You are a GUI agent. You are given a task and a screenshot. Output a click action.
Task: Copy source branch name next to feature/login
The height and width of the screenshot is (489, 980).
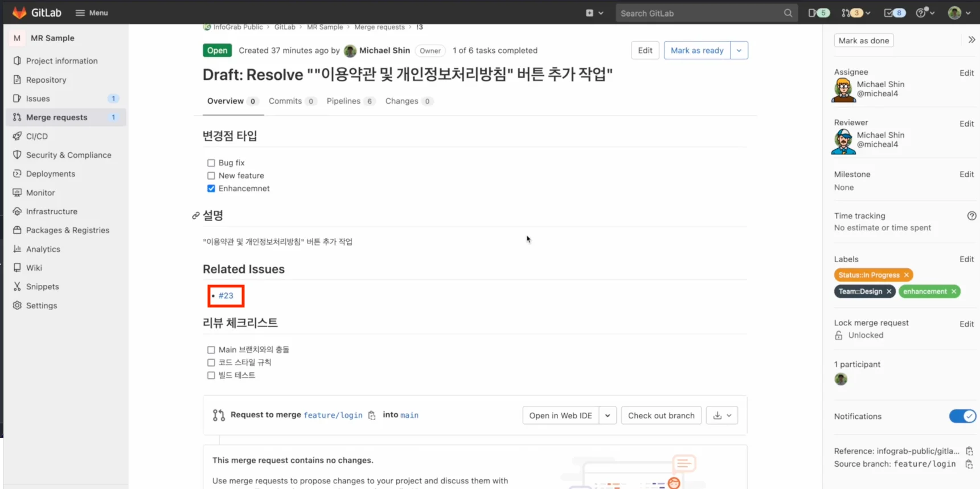pyautogui.click(x=969, y=464)
